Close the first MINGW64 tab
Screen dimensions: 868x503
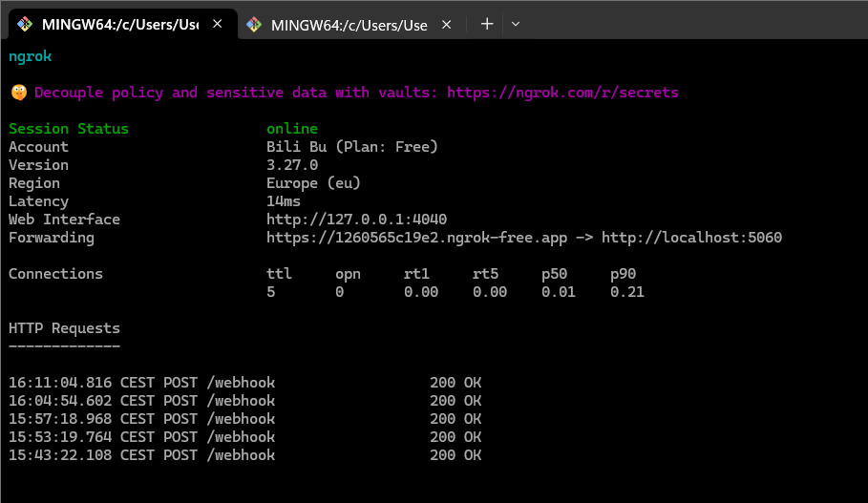[x=218, y=24]
